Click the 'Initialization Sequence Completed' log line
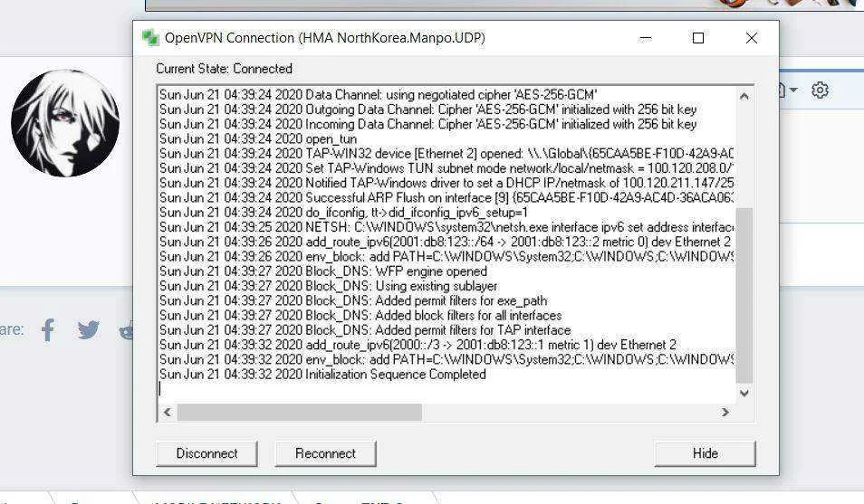 (x=323, y=375)
